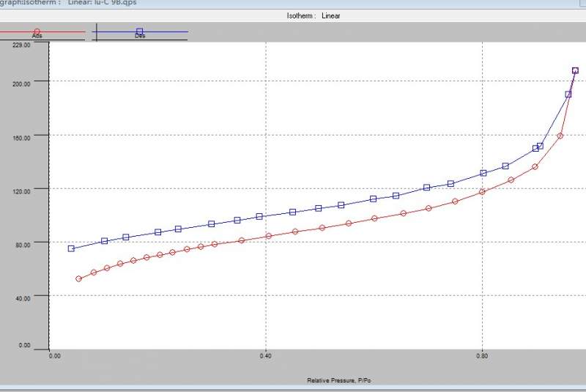Click the 80.00 y-axis label

click(23, 245)
